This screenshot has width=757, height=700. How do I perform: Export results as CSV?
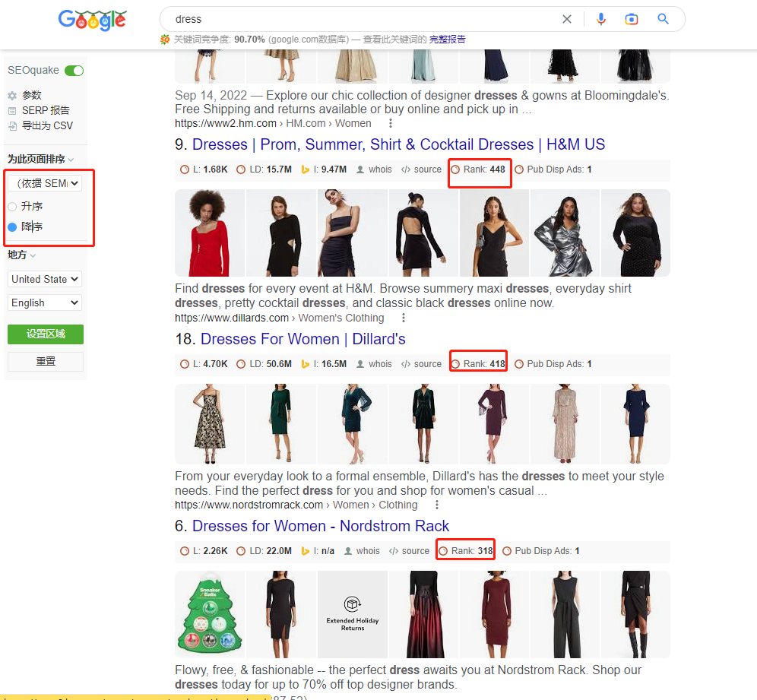(x=46, y=125)
